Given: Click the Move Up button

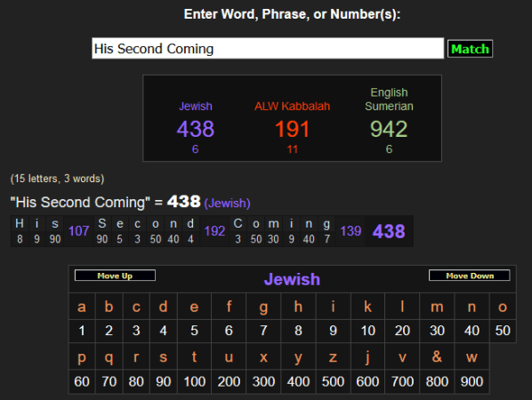Looking at the screenshot, I should click(115, 276).
